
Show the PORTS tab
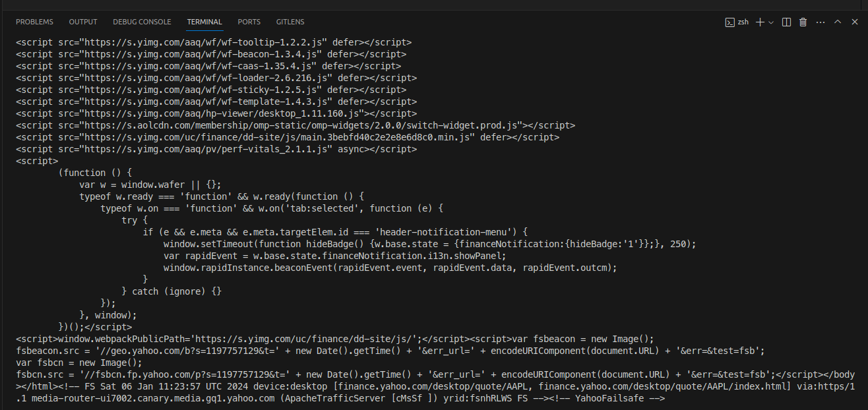point(249,22)
